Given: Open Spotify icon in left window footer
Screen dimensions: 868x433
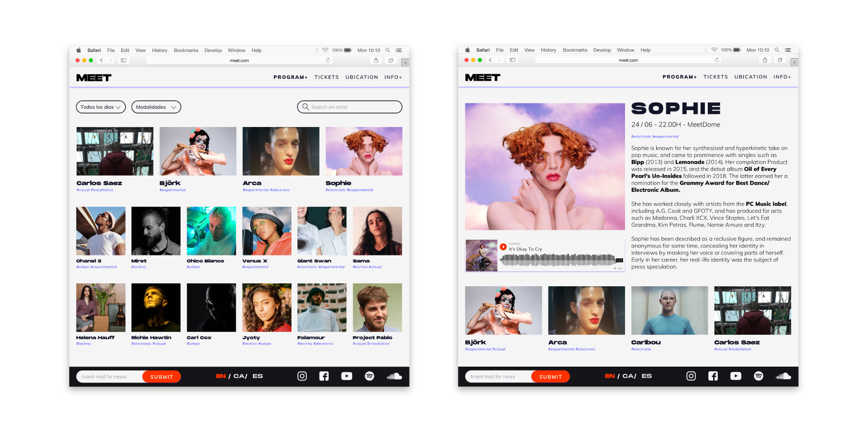Looking at the screenshot, I should (370, 376).
